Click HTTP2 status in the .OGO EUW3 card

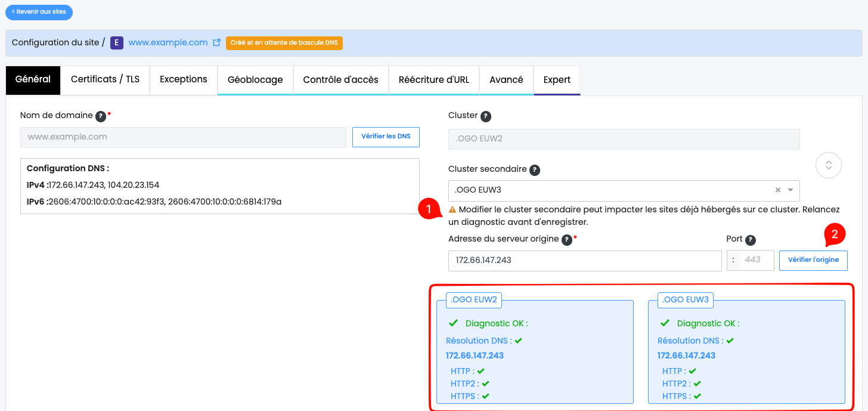(x=681, y=384)
